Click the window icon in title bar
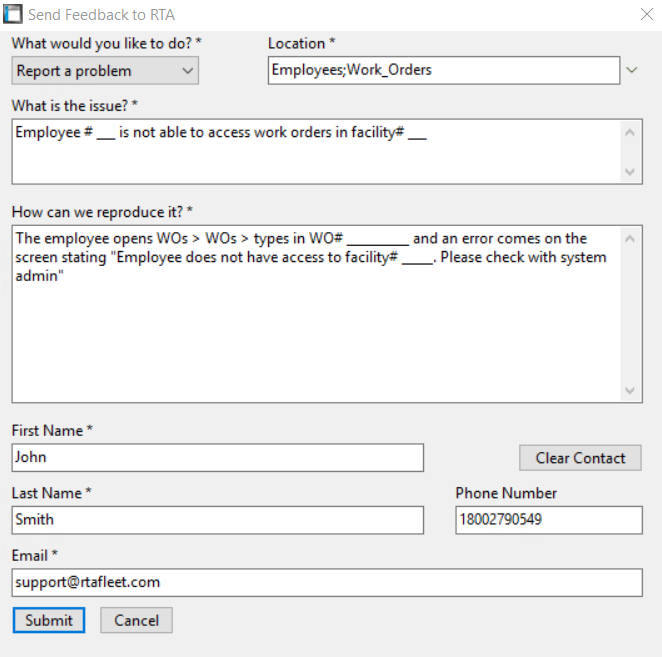The height and width of the screenshot is (657, 662). pos(14,15)
